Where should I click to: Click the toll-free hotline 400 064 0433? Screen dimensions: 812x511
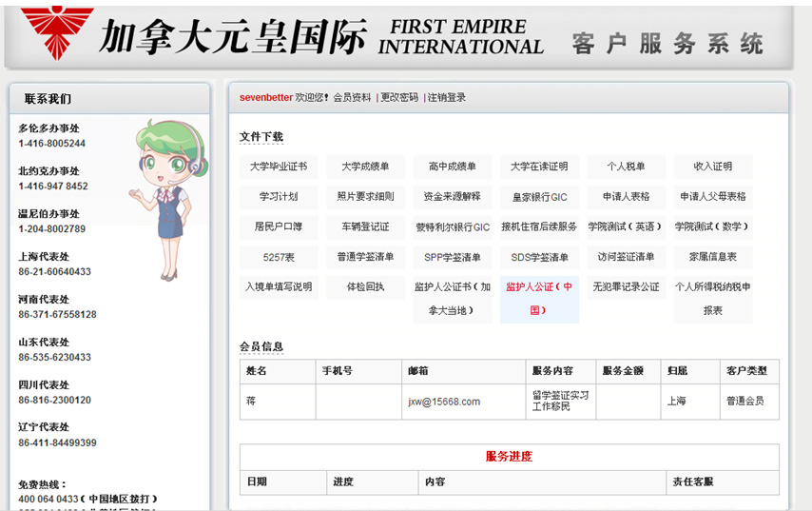[x=48, y=499]
